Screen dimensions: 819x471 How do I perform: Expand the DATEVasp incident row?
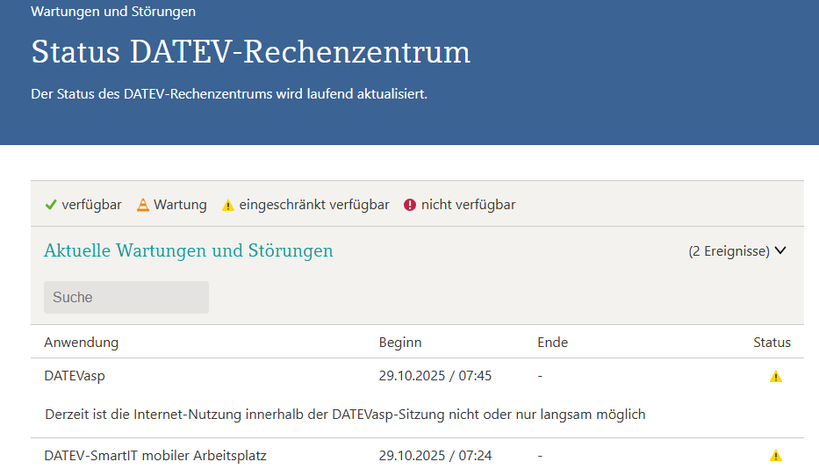75,376
